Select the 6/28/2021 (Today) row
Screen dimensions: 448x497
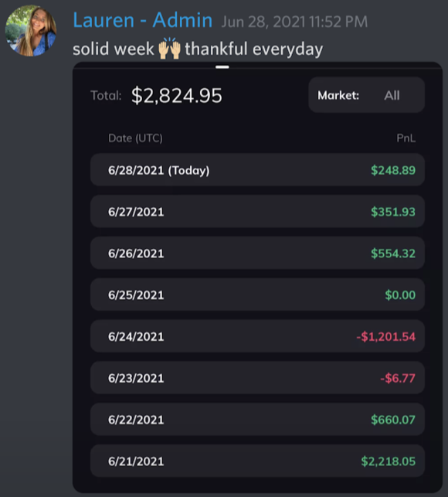[x=257, y=170]
